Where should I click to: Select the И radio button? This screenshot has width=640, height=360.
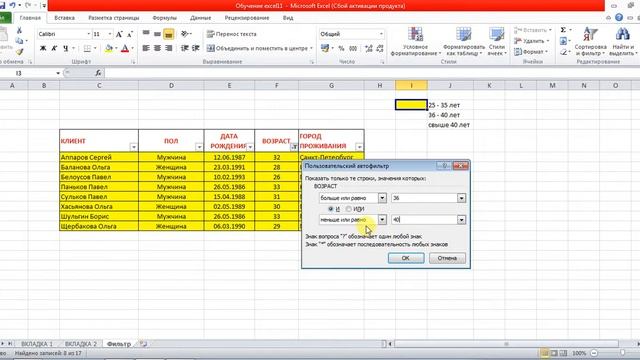[x=331, y=209]
